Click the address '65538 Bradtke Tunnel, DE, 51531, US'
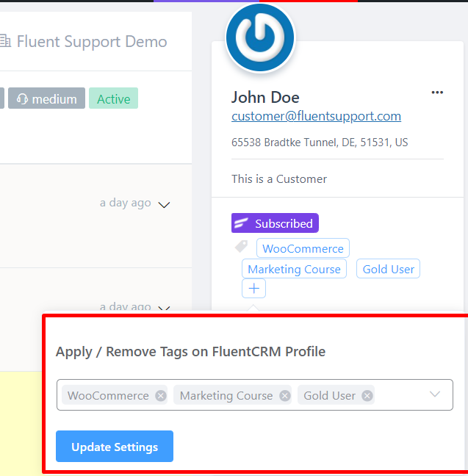The height and width of the screenshot is (476, 468). click(x=320, y=143)
